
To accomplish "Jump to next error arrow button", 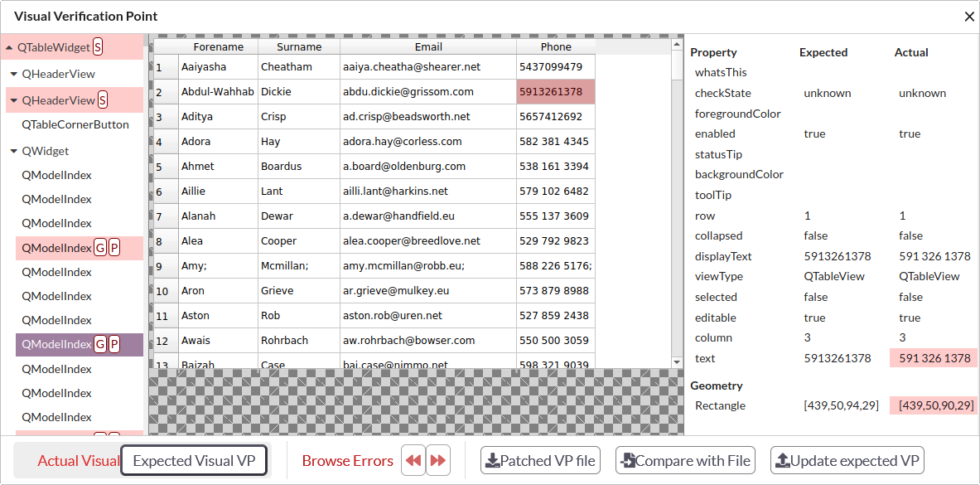I will 438,461.
